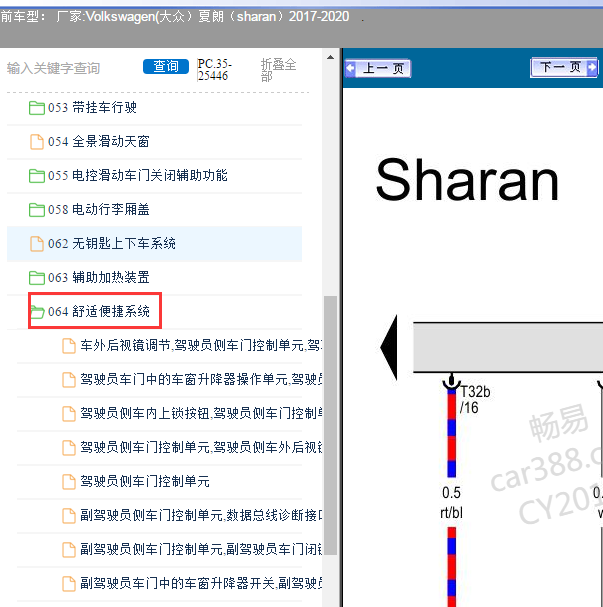603x607 pixels.
Task: Click the 查询 search button
Action: pos(166,67)
